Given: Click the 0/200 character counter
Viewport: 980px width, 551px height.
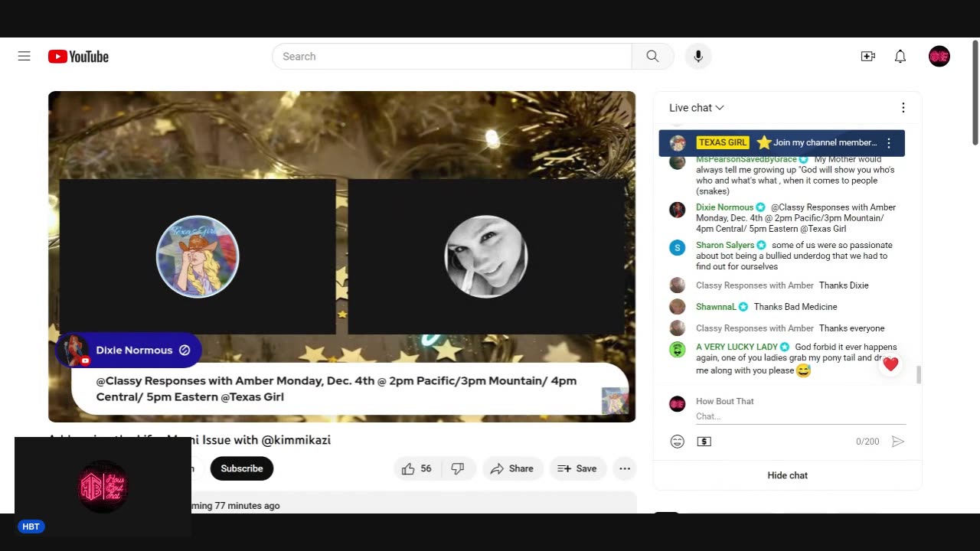Looking at the screenshot, I should 867,442.
